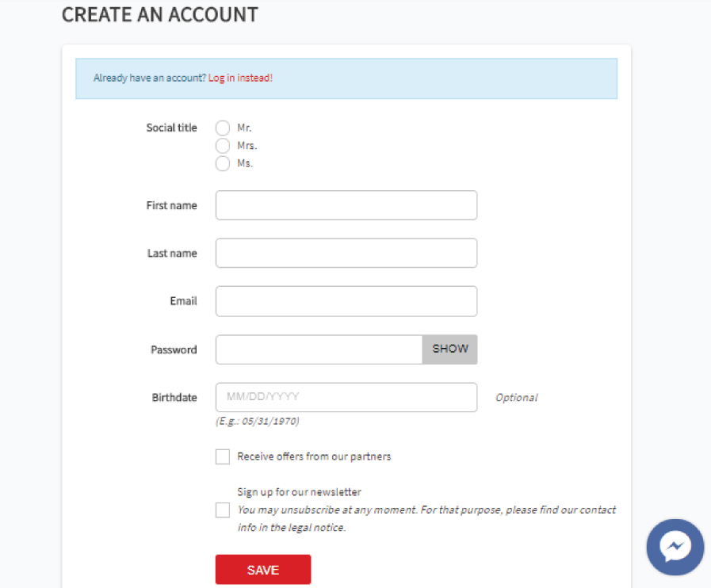711x588 pixels.
Task: Choose the Mrs. radio button
Action: click(223, 146)
